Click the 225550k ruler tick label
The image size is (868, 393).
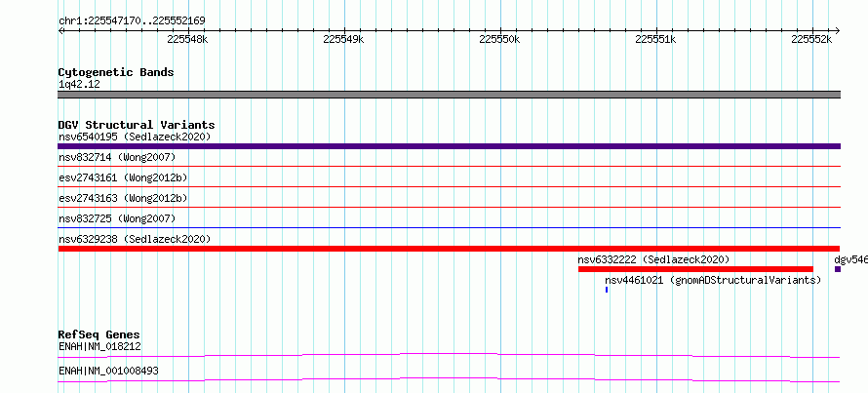coord(499,39)
